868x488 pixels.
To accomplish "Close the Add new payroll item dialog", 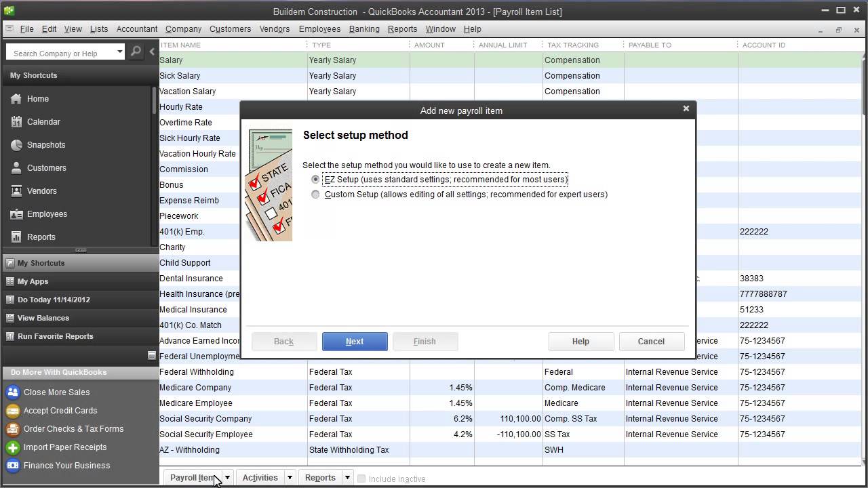I will (x=686, y=108).
